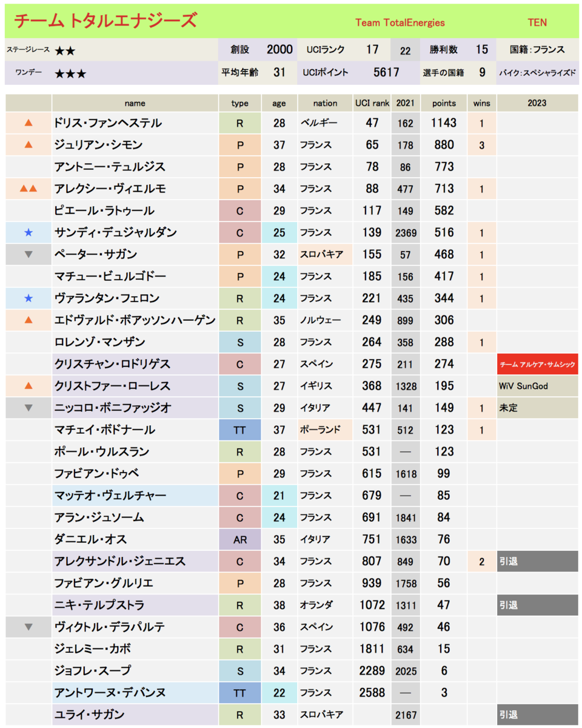Click 引退 in ニキ・テルプストラ row
The width and height of the screenshot is (582, 728).
[x=537, y=605]
